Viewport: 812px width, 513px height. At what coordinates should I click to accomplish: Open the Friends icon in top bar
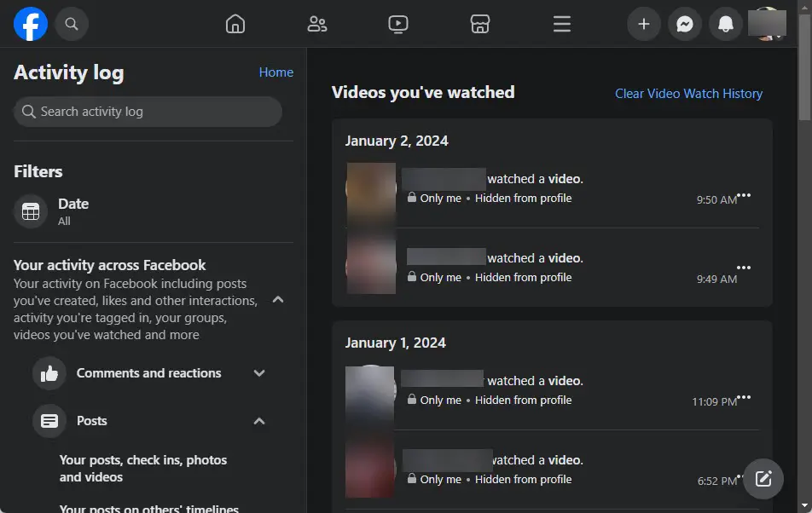(317, 24)
